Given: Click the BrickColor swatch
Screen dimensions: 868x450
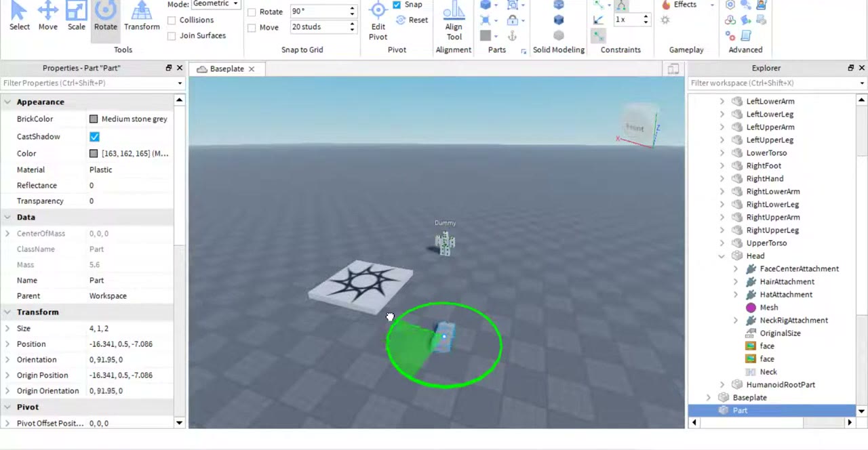Looking at the screenshot, I should point(94,119).
